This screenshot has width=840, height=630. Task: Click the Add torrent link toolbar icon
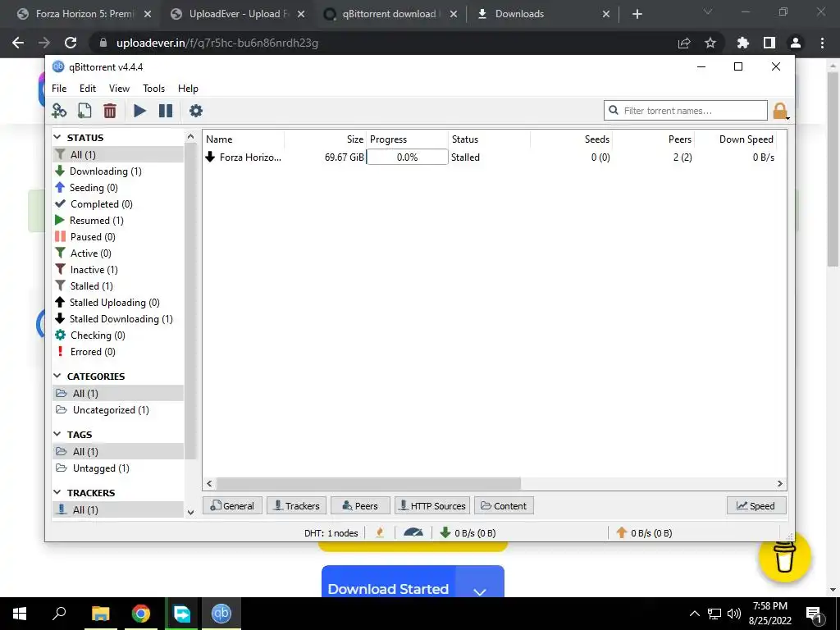pos(59,111)
